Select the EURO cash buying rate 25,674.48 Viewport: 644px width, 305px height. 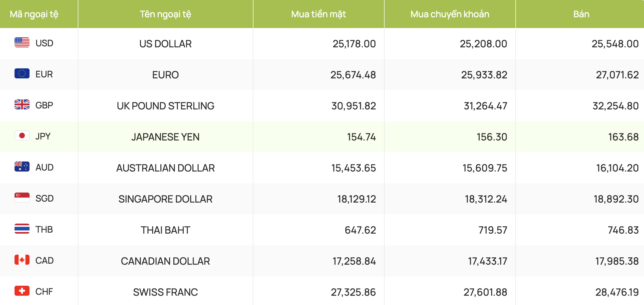[353, 75]
